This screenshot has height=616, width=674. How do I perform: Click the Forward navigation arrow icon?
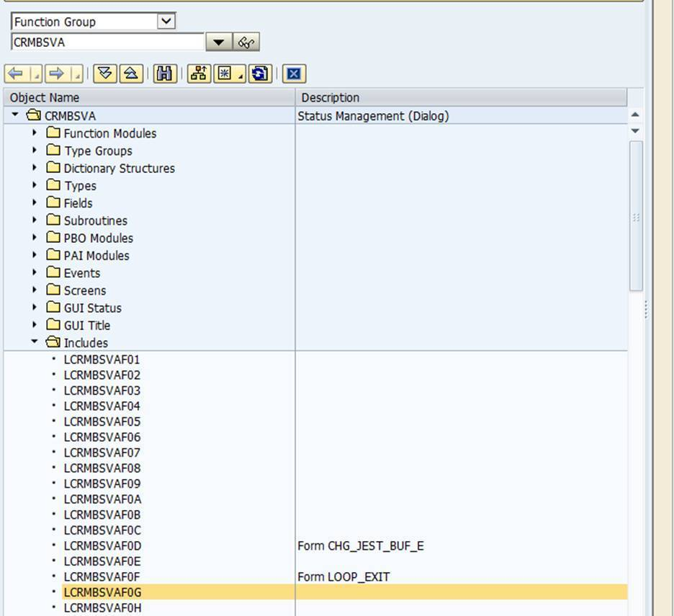(x=57, y=74)
